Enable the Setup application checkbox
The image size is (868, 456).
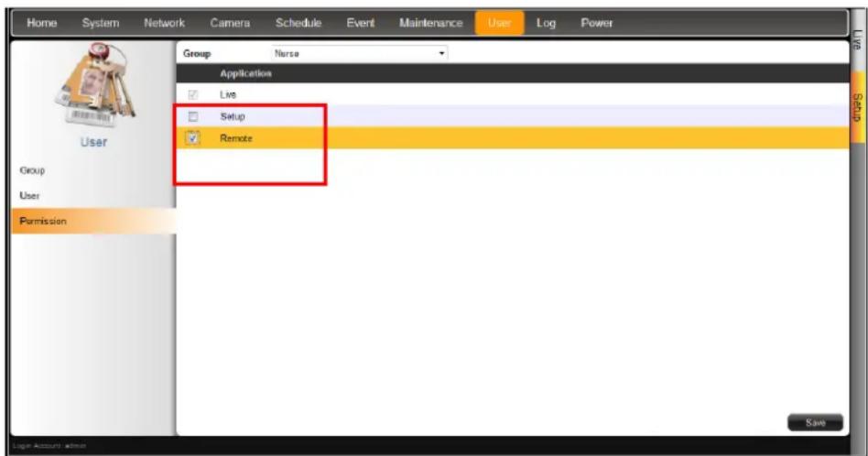click(192, 116)
